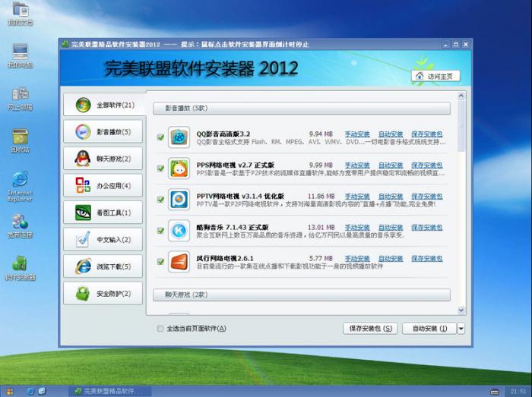
Task: Tick the 全选当前页面软件 checkbox
Action: pyautogui.click(x=160, y=329)
